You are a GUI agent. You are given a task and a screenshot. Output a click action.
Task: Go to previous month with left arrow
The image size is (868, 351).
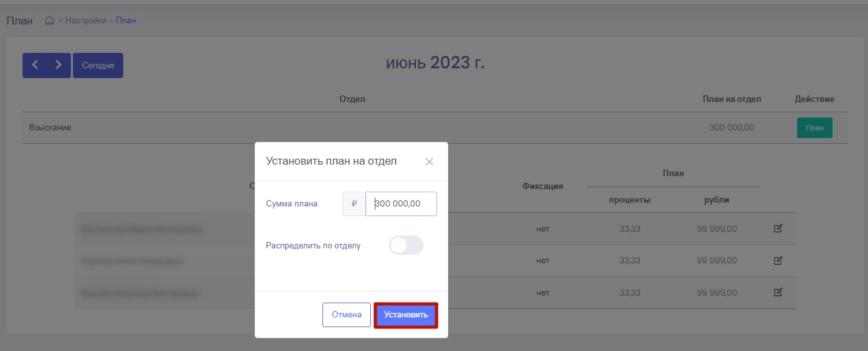(35, 65)
